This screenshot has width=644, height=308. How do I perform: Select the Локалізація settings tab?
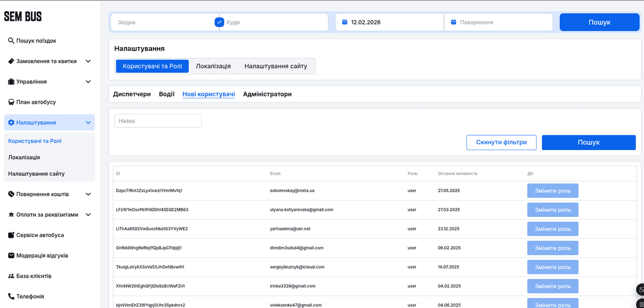(213, 66)
